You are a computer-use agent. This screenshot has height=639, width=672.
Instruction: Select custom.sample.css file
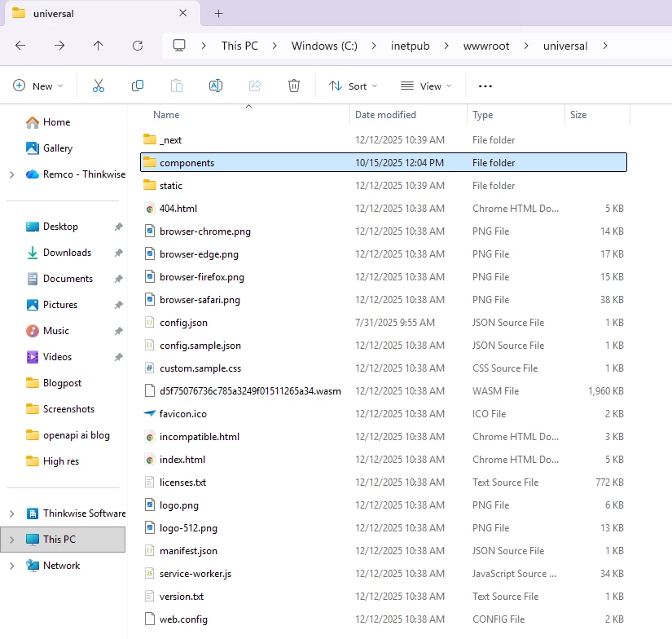[384, 368]
